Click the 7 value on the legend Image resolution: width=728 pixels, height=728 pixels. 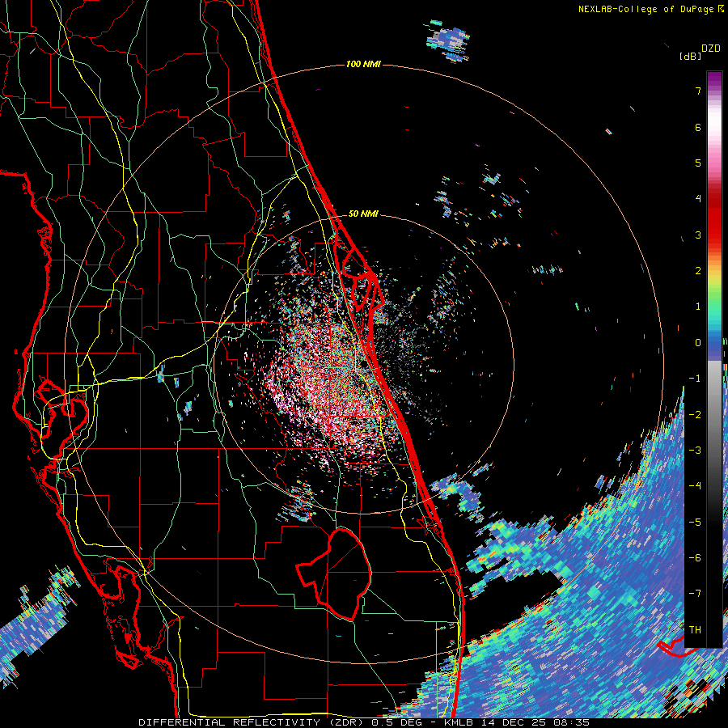(x=698, y=91)
